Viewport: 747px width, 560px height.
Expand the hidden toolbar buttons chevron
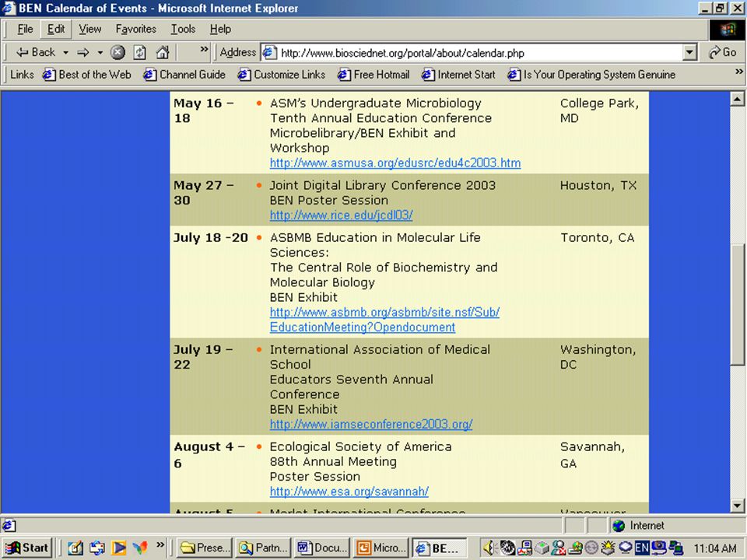point(204,49)
